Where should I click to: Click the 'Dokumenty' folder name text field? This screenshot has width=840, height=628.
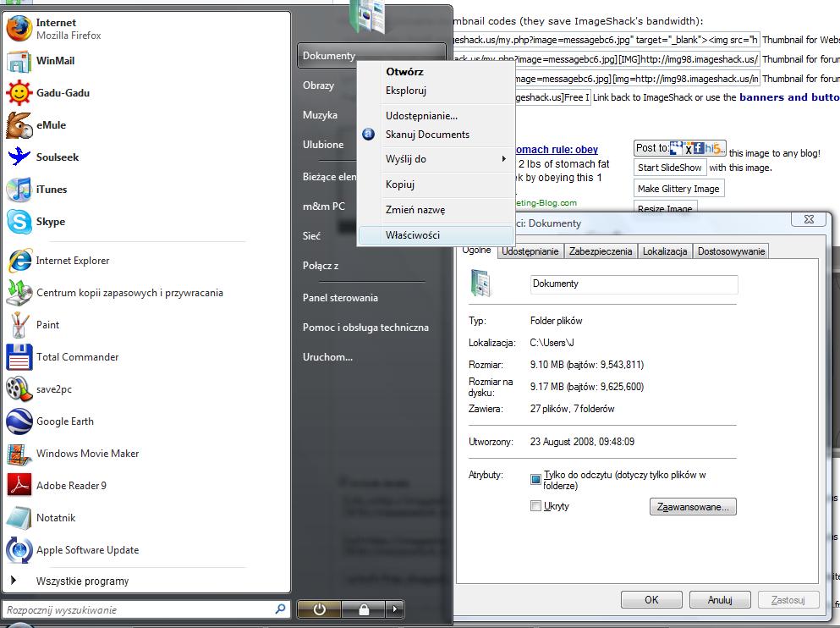[634, 284]
